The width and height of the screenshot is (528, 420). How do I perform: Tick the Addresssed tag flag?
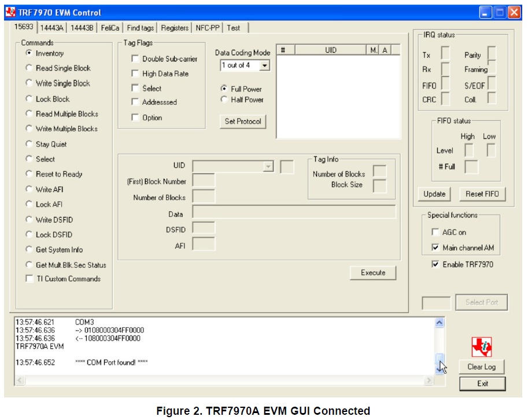pyautogui.click(x=135, y=102)
